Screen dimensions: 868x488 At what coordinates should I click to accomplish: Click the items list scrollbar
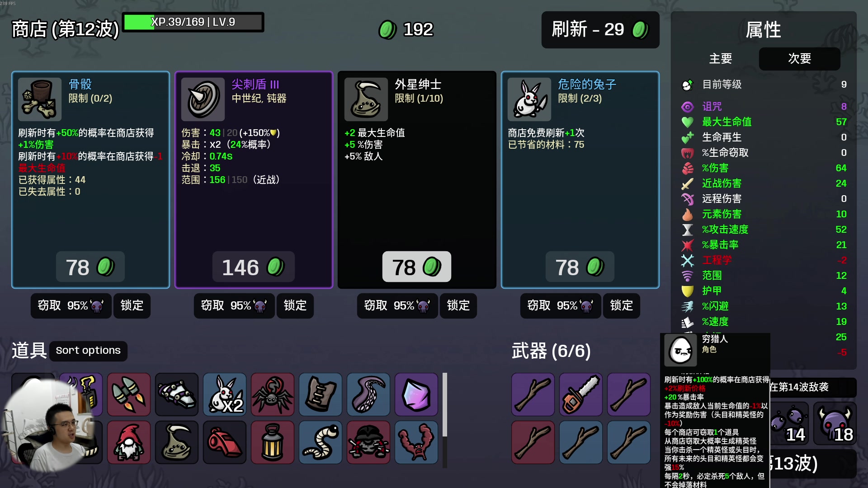pos(445,405)
